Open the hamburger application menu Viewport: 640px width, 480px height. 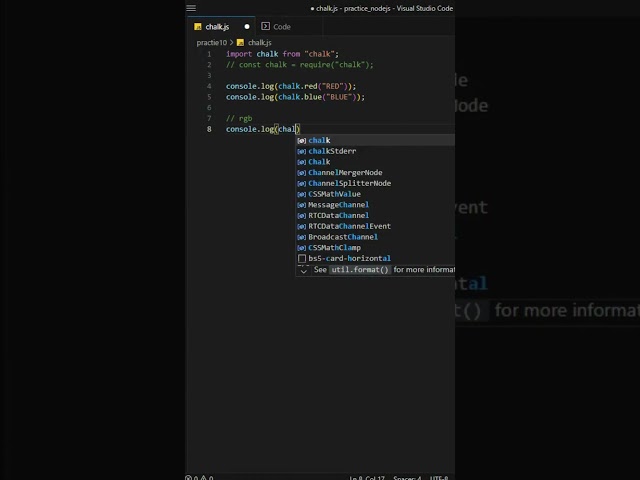191,8
